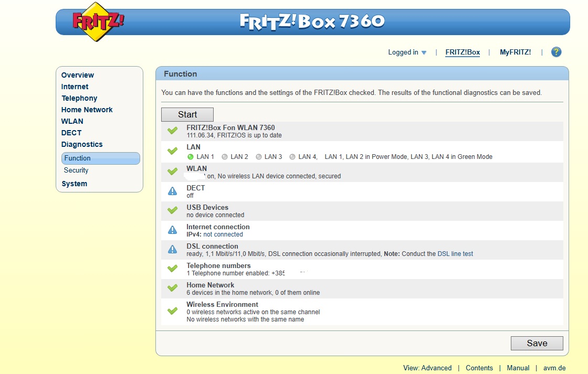Click '1 Telephone number enabled' text
This screenshot has height=374, width=588.
click(x=228, y=273)
